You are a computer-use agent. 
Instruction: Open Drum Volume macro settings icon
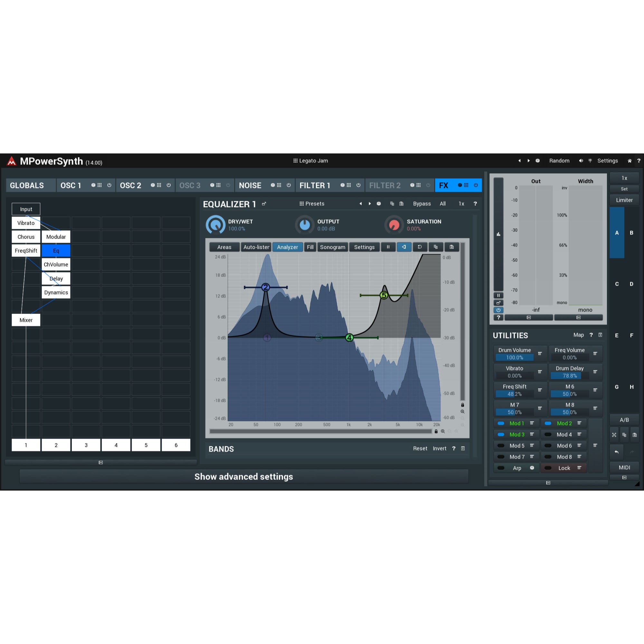[x=540, y=354]
